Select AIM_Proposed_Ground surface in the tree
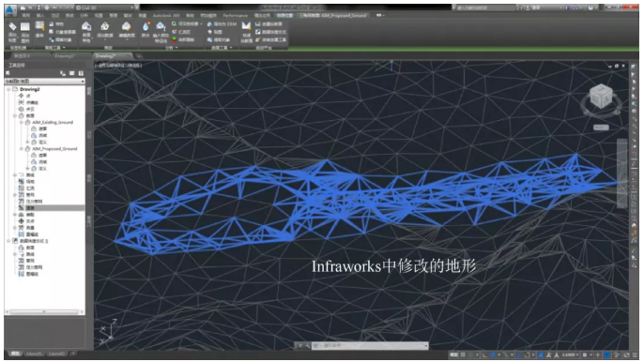The height and width of the screenshot is (362, 644). pos(54,148)
